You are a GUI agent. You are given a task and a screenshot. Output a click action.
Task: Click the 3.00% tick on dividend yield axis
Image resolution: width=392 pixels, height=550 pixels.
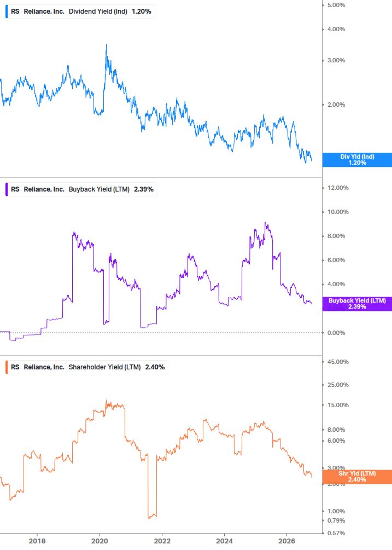click(336, 60)
